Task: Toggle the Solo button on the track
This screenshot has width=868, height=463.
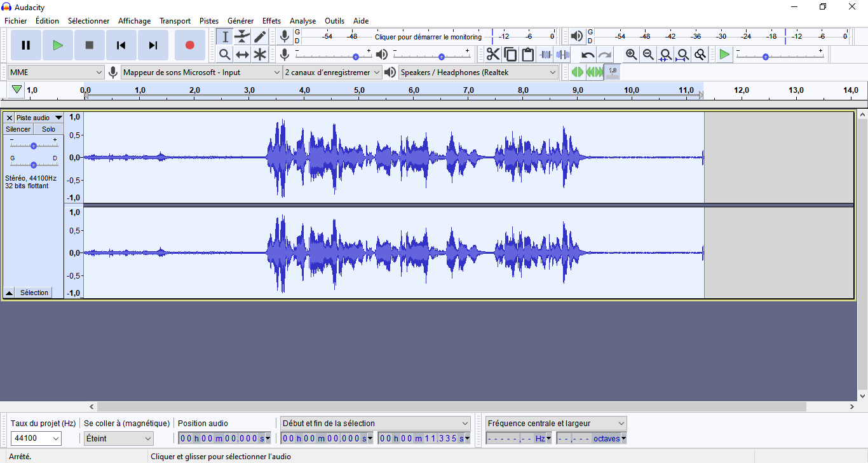Action: pos(49,129)
